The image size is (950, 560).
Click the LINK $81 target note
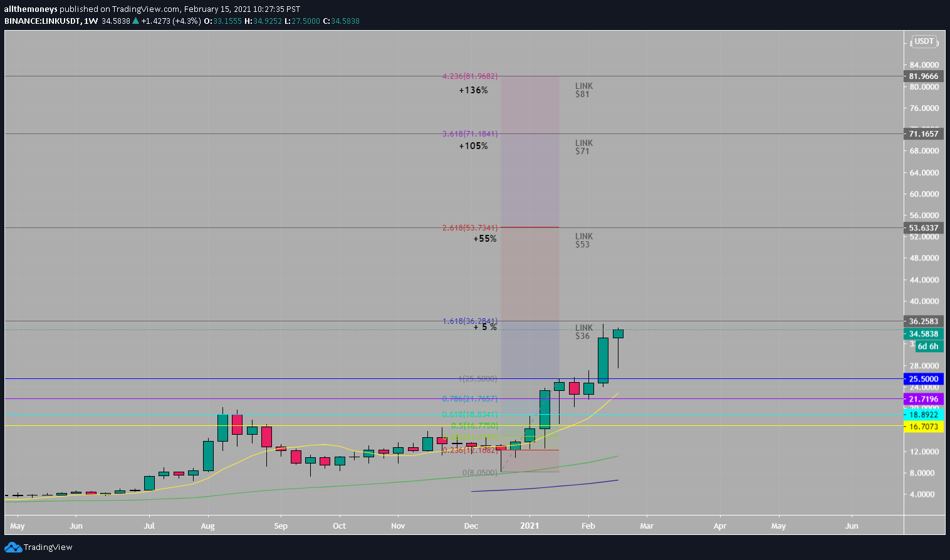[584, 90]
